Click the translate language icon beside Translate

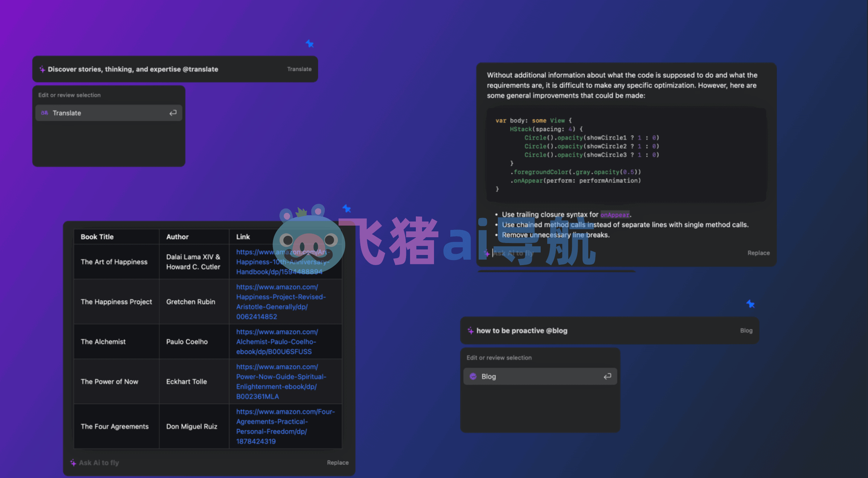tap(45, 113)
